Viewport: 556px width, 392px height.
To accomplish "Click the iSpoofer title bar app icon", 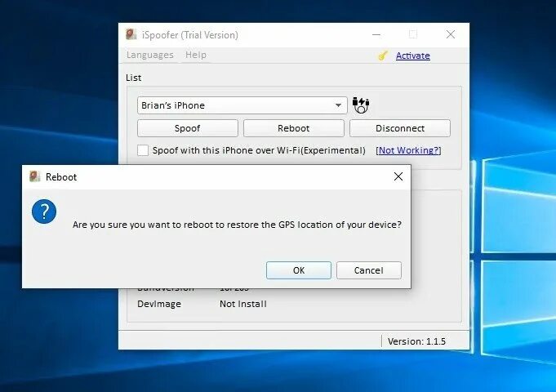I will (x=131, y=34).
